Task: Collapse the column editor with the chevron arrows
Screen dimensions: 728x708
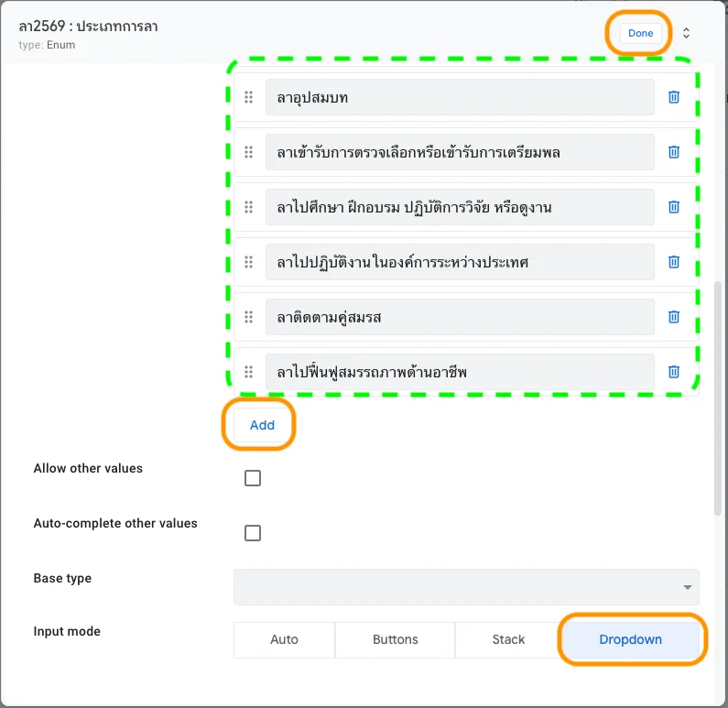Action: click(x=687, y=33)
